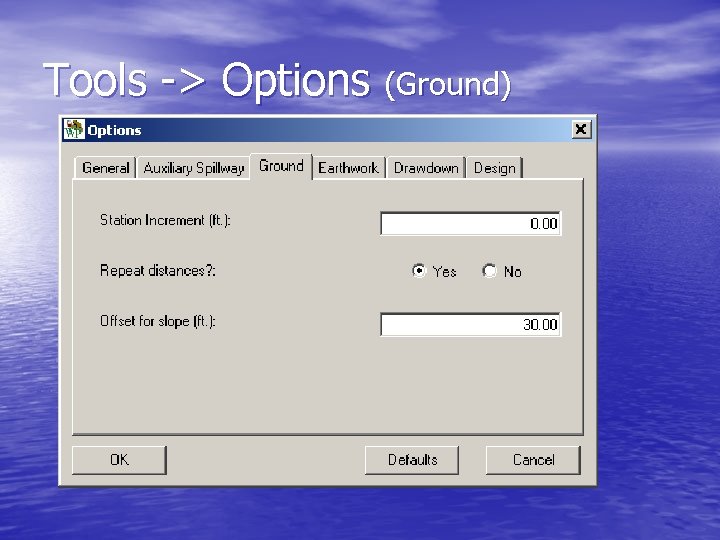The height and width of the screenshot is (540, 720).
Task: Click the Options title bar text
Action: (114, 130)
